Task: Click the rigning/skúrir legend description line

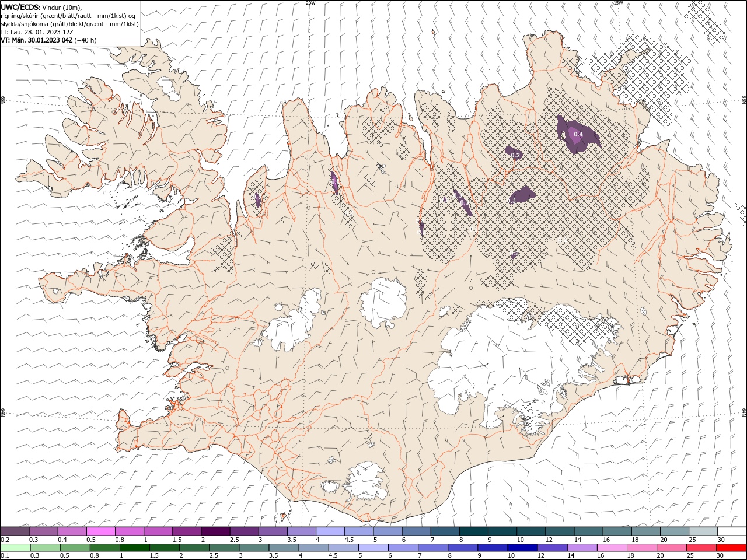Action: pyautogui.click(x=68, y=16)
